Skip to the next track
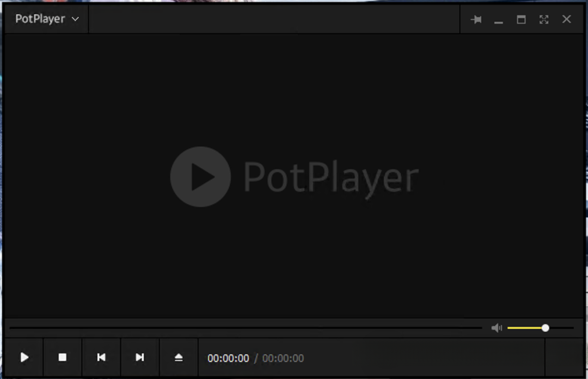Screen dimensions: 588x379 point(140,357)
